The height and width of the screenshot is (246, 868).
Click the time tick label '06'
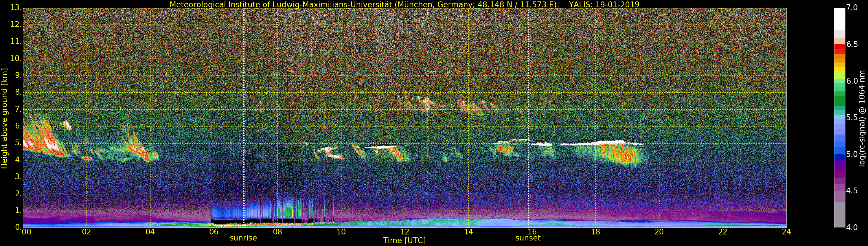[214, 232]
